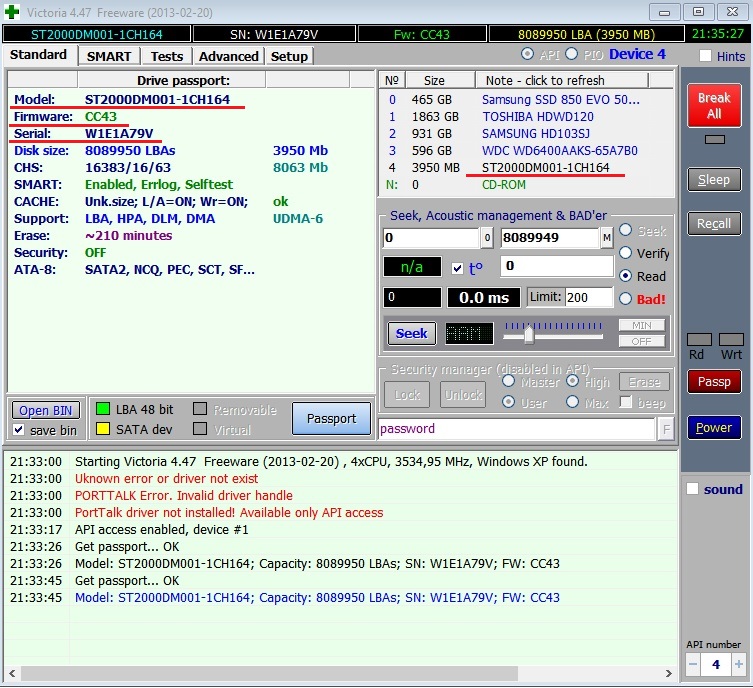Viewport: 753px width, 688px height.
Task: Click the Passport button
Action: 331,419
